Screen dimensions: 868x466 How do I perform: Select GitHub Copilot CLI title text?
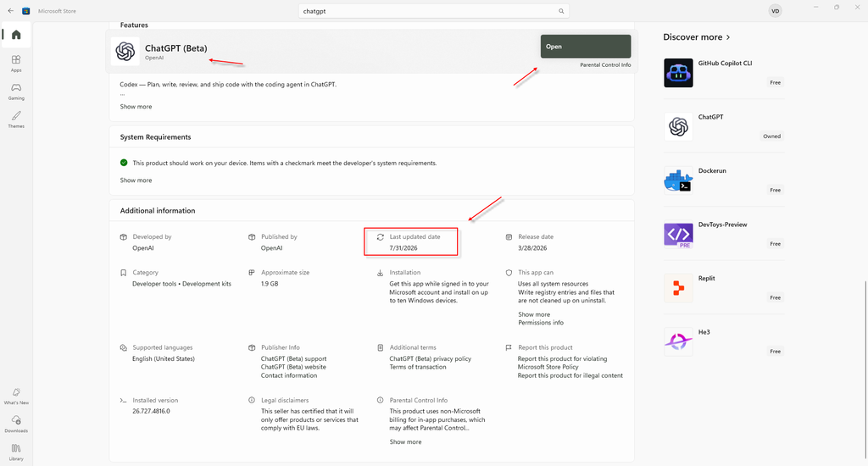[725, 63]
